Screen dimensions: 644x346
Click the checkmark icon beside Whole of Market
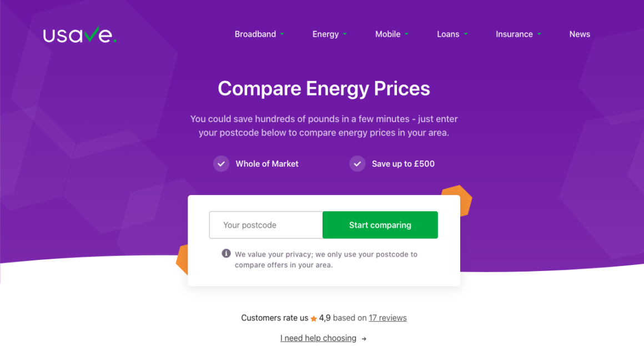point(221,163)
